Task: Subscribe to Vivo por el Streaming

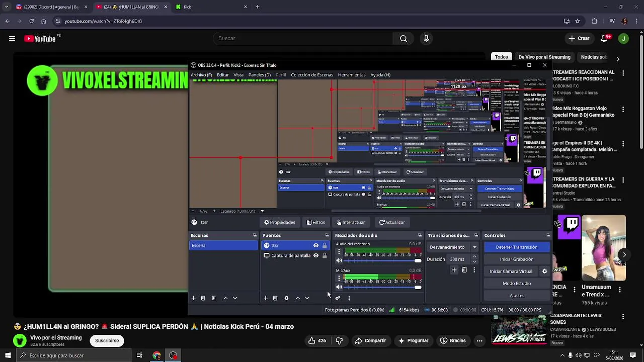Action: coord(107,340)
